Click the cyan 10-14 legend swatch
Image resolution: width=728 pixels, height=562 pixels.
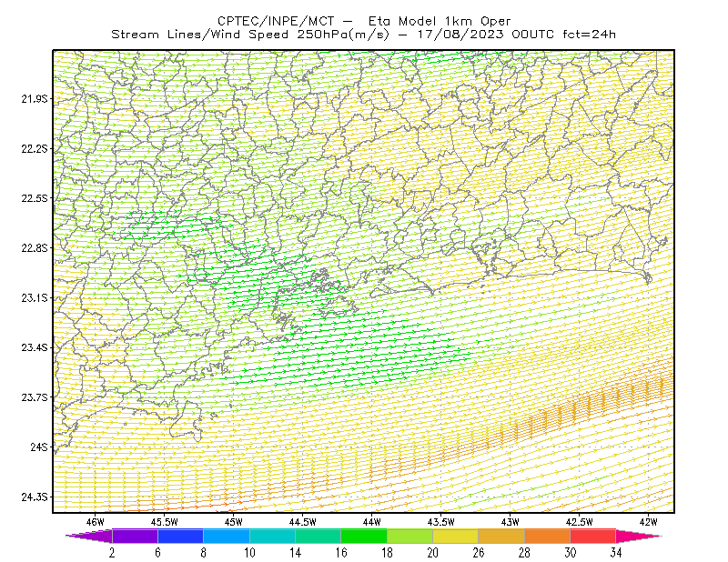[x=272, y=536]
